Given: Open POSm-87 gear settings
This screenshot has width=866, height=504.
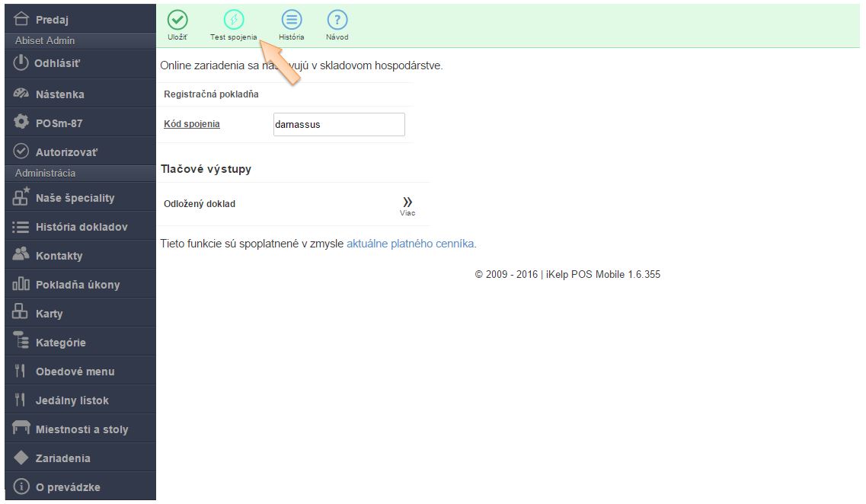Looking at the screenshot, I should (x=21, y=123).
